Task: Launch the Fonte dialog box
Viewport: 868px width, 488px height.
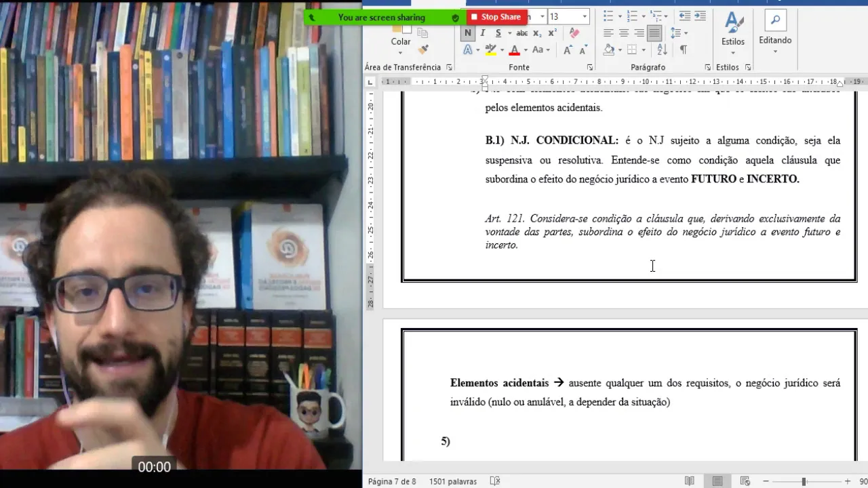Action: click(590, 68)
